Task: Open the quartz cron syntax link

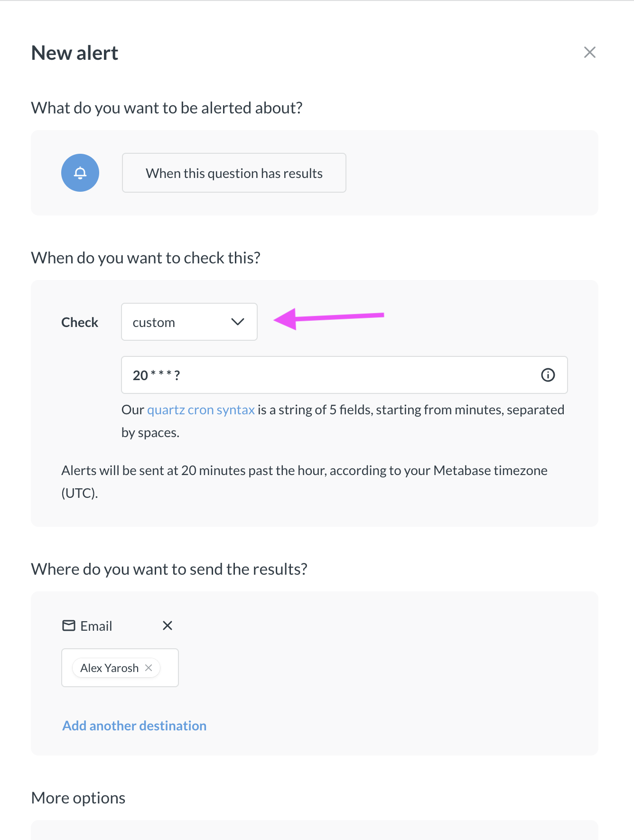Action: coord(201,410)
